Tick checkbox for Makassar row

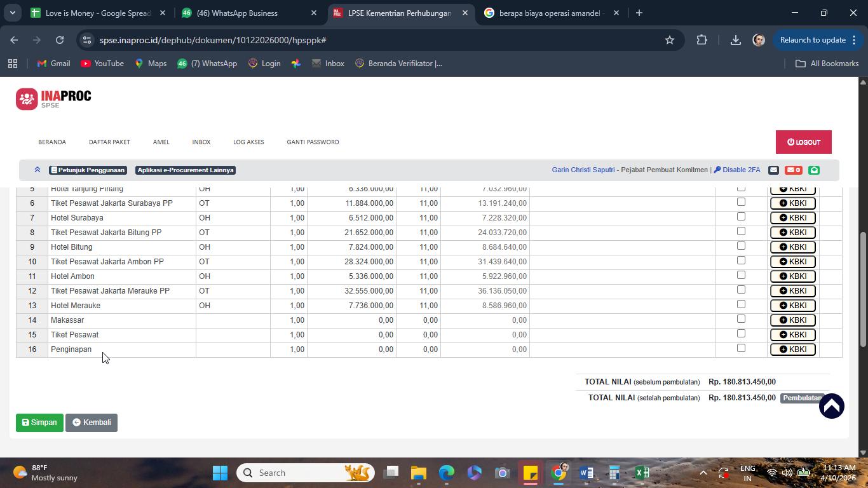(741, 319)
